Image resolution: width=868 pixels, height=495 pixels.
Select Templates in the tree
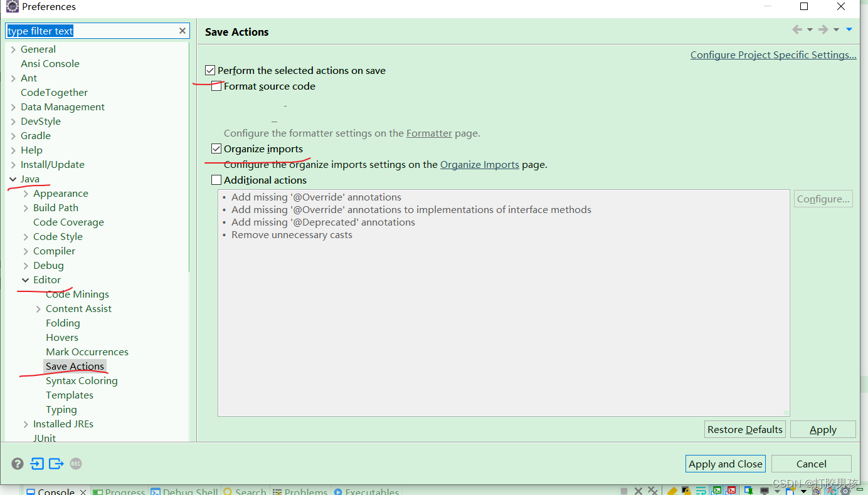pos(70,395)
